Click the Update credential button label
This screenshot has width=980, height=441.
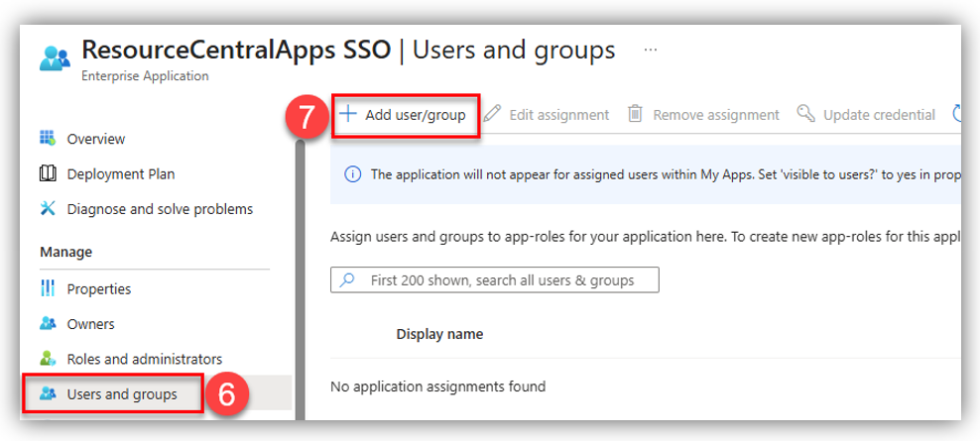pos(880,115)
